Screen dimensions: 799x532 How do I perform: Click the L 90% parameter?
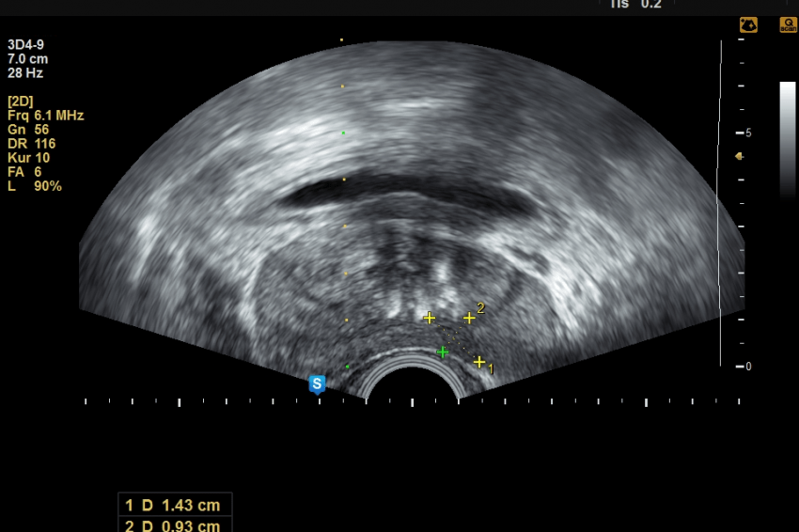pyautogui.click(x=34, y=186)
